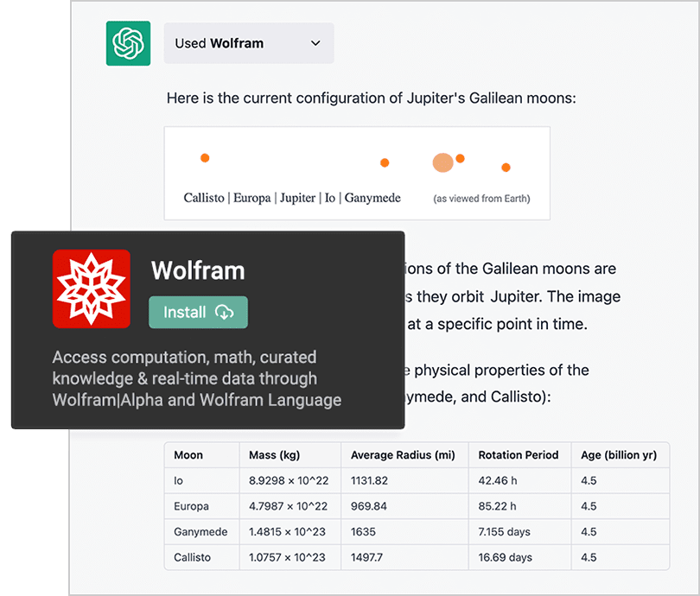
Task: Click the age value 4.5 in Callisto row
Action: coord(589,557)
